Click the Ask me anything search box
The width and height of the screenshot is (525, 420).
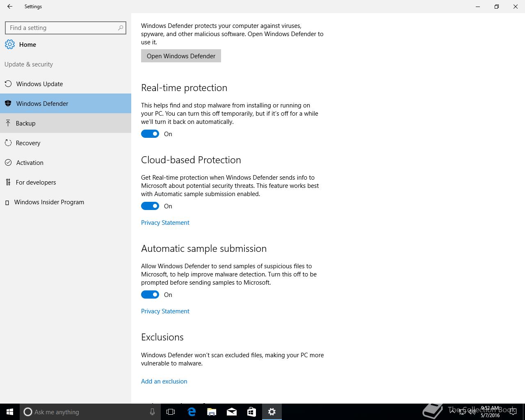(x=89, y=412)
